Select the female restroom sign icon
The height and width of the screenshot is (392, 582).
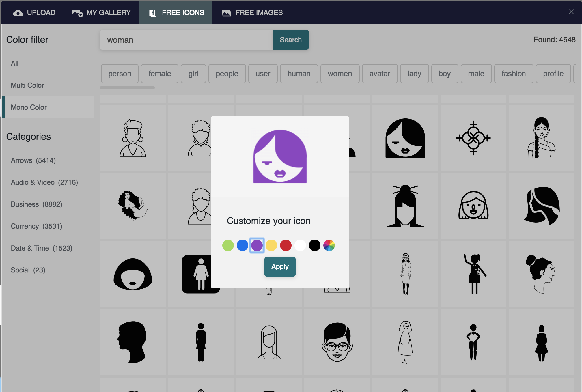coord(196,274)
